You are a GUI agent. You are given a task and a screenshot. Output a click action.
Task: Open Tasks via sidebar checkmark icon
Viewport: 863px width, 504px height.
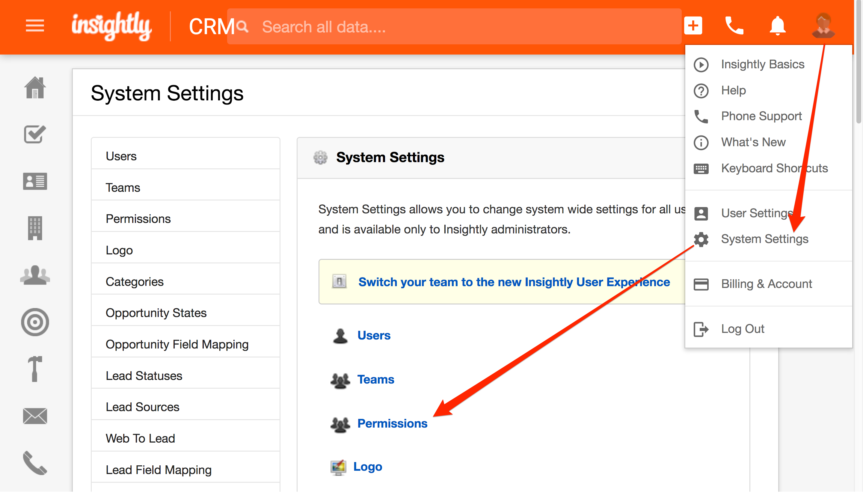[x=35, y=134]
